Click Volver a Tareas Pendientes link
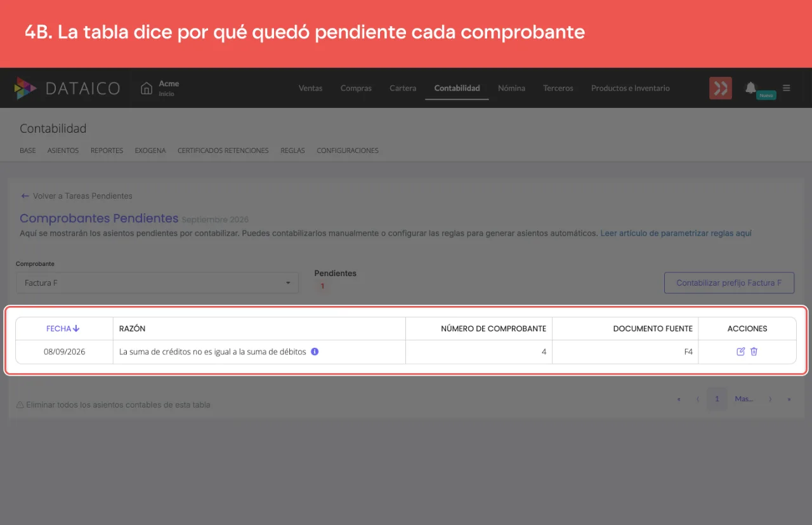 pos(77,196)
